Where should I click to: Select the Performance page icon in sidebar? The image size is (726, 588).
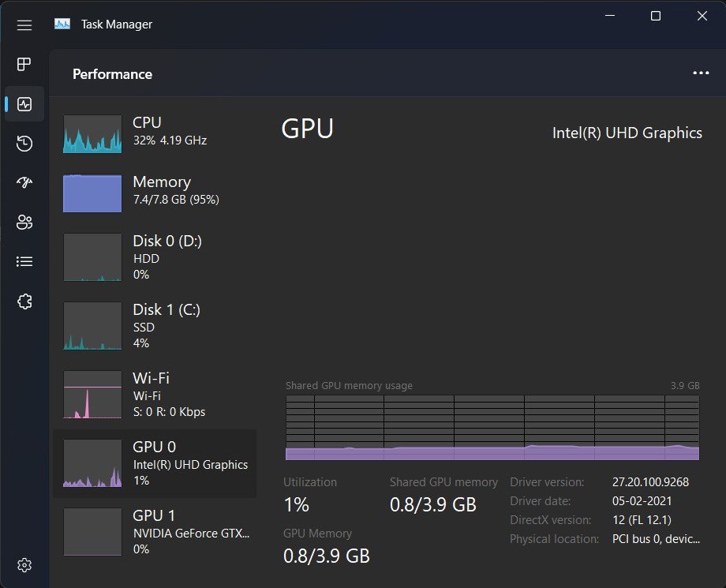point(24,103)
